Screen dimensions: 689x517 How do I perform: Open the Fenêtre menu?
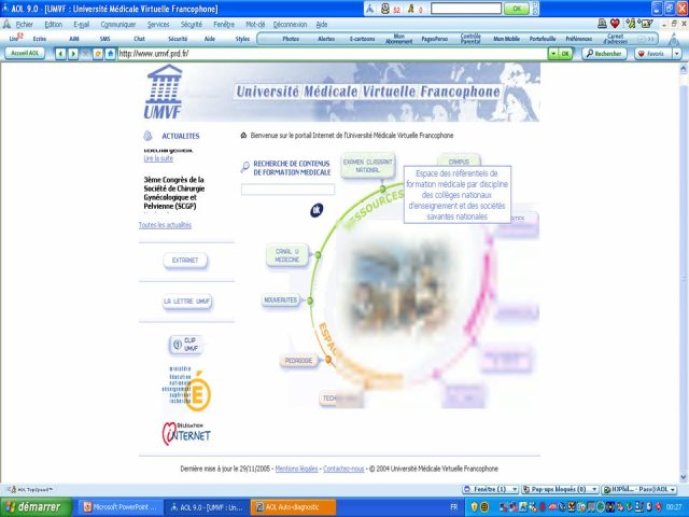click(224, 24)
